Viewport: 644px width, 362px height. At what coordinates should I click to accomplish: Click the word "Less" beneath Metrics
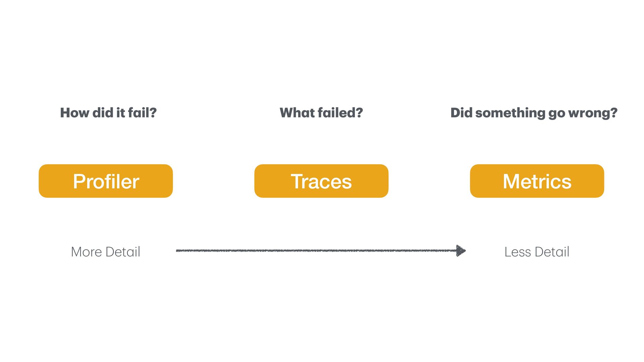click(x=517, y=252)
